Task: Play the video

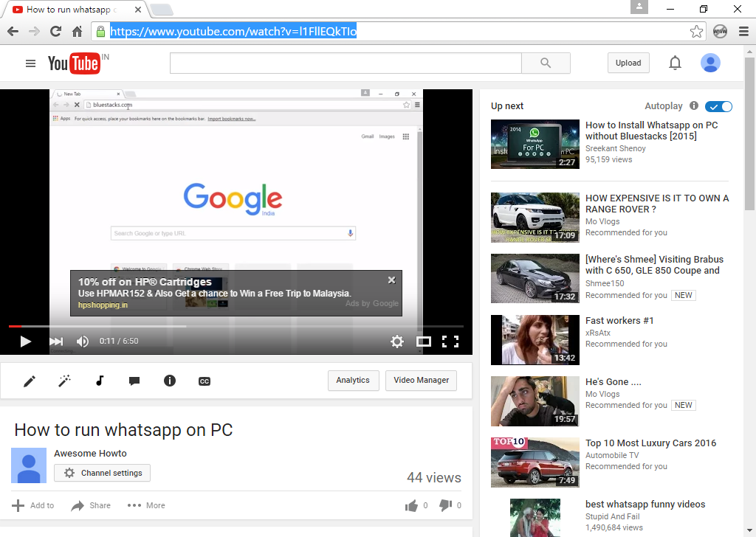Action: pos(26,342)
